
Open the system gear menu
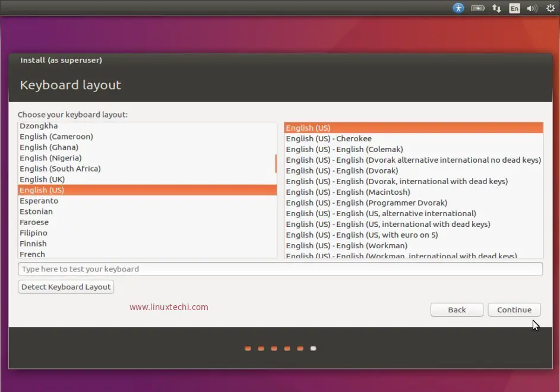(550, 8)
